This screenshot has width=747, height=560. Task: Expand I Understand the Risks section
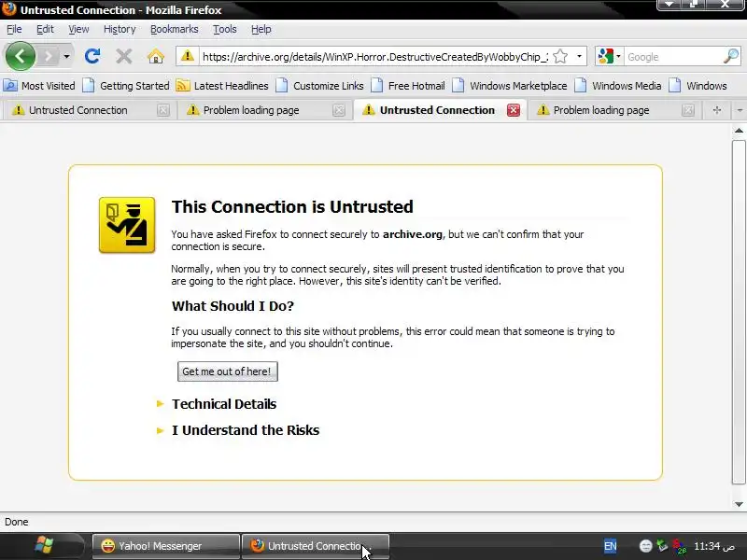pyautogui.click(x=246, y=430)
